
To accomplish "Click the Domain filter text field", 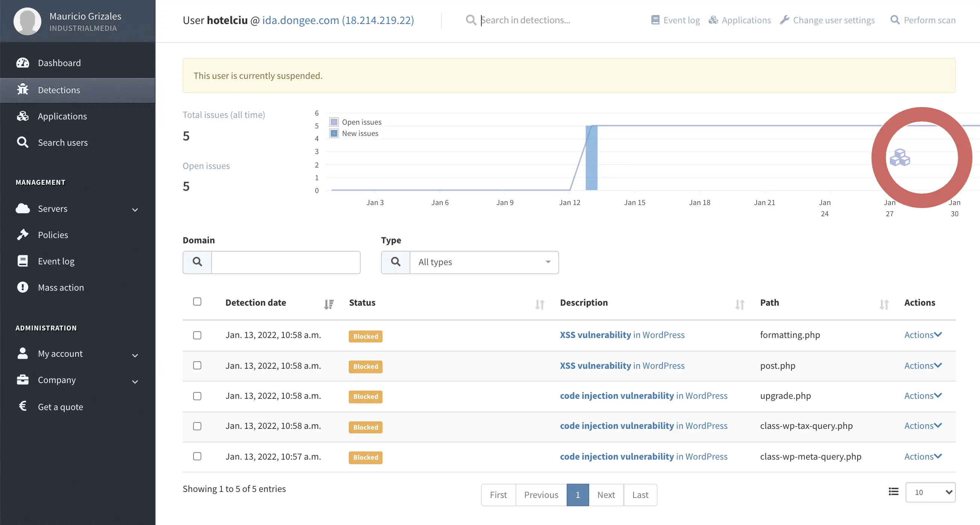I will tap(286, 262).
